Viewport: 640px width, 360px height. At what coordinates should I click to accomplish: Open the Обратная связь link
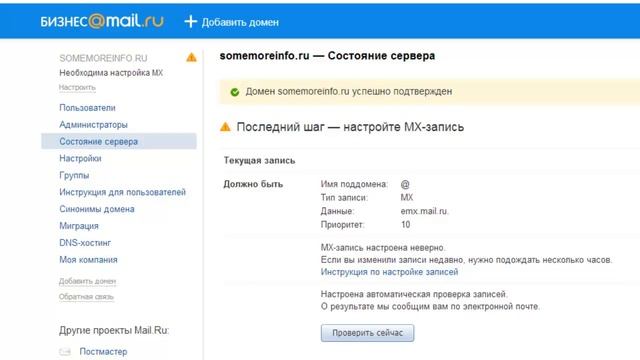pos(86,297)
